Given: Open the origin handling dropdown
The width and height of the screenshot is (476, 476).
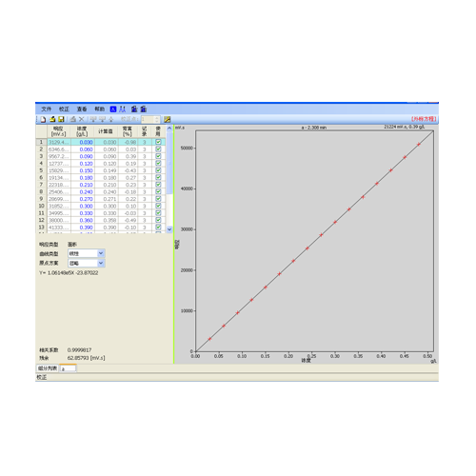Looking at the screenshot, I should click(101, 263).
